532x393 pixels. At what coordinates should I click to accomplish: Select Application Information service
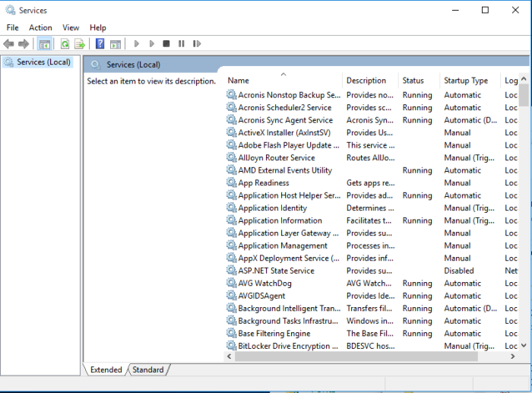372,220
